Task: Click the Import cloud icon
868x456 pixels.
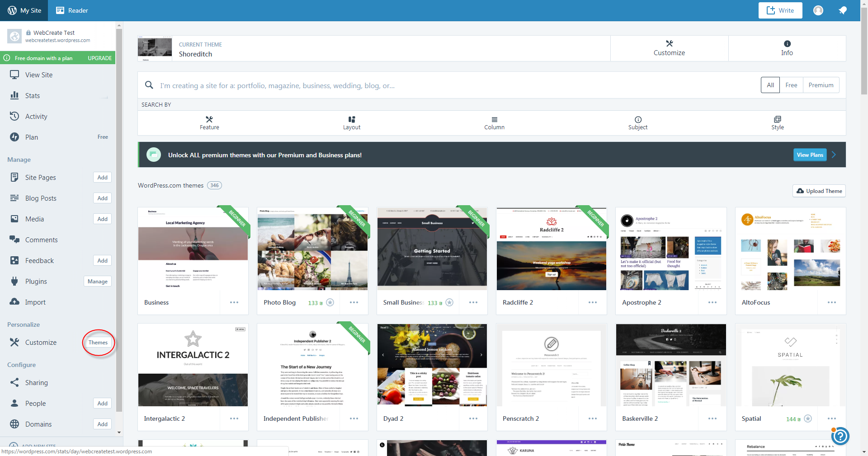Action: tap(14, 301)
